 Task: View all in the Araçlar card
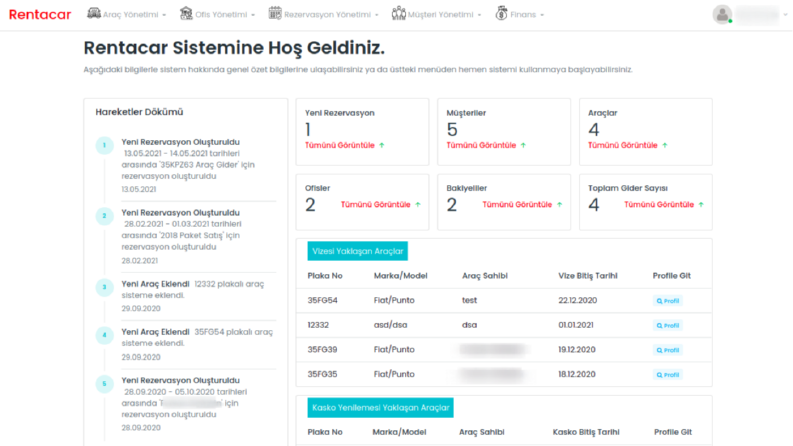(x=623, y=145)
